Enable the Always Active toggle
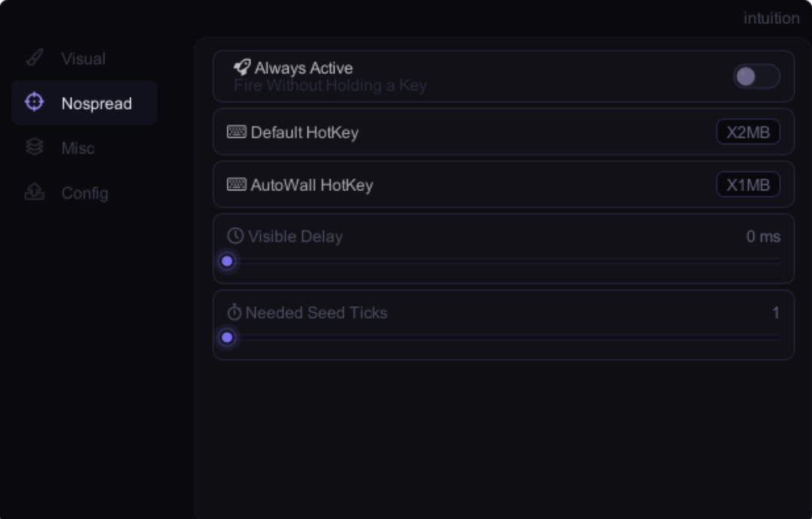This screenshot has width=812, height=519. pos(756,77)
